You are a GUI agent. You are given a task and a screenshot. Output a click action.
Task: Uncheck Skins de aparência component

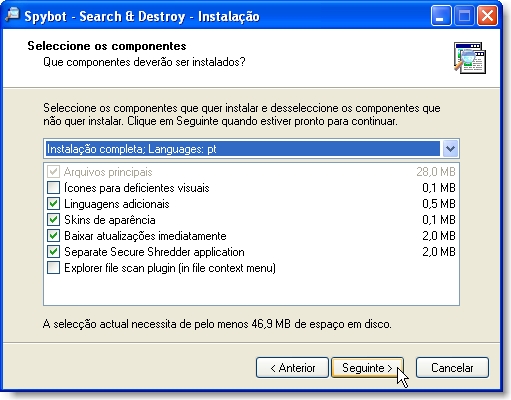53,220
